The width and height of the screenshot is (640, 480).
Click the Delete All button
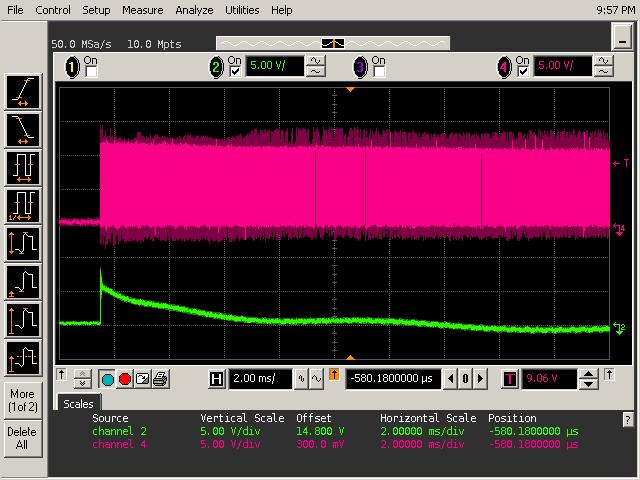[x=22, y=438]
